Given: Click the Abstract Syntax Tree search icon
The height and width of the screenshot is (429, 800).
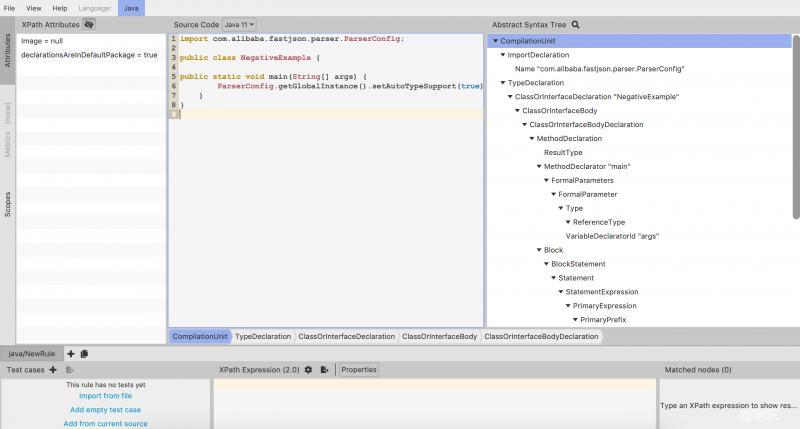Looking at the screenshot, I should [576, 24].
